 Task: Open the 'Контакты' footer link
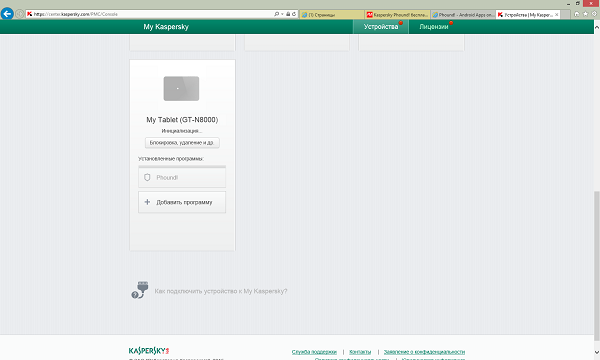[360, 352]
